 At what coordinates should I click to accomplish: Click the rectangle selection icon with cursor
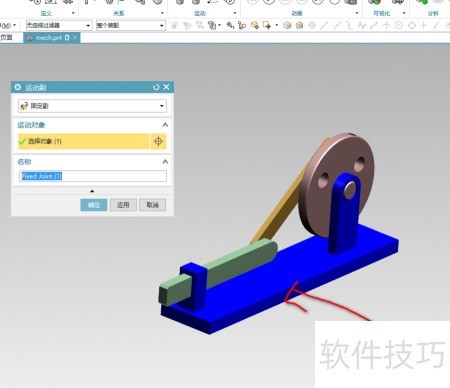tap(267, 25)
